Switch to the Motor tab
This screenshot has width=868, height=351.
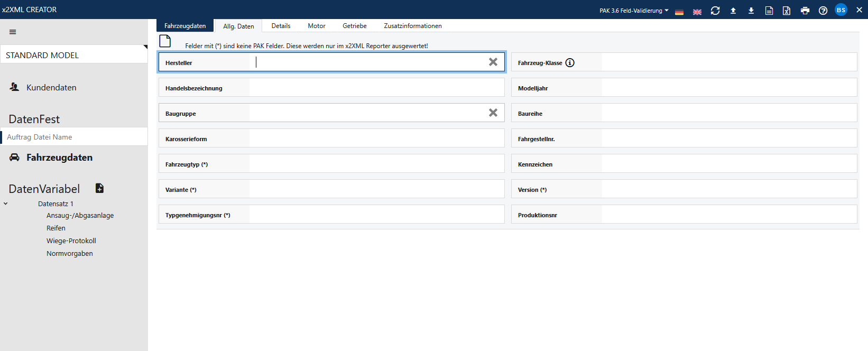click(316, 26)
